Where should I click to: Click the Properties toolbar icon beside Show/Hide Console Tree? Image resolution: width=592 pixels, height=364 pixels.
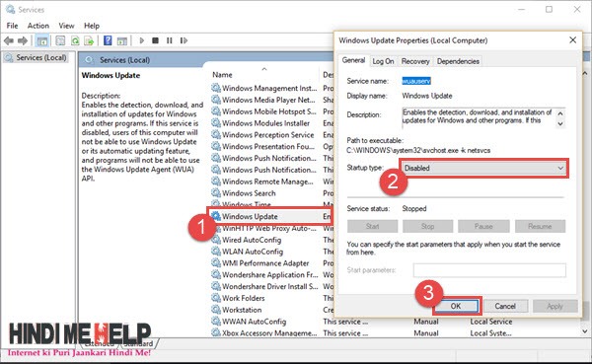tap(60, 40)
